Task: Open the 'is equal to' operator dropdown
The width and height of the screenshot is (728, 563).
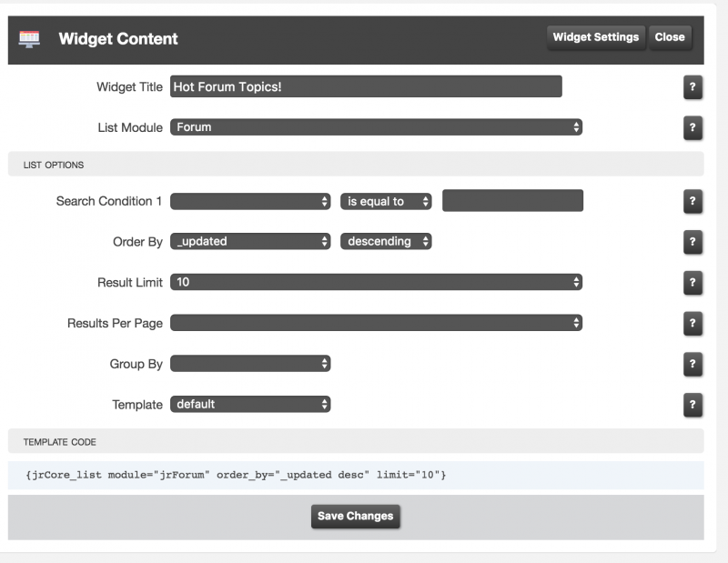Action: pos(386,202)
